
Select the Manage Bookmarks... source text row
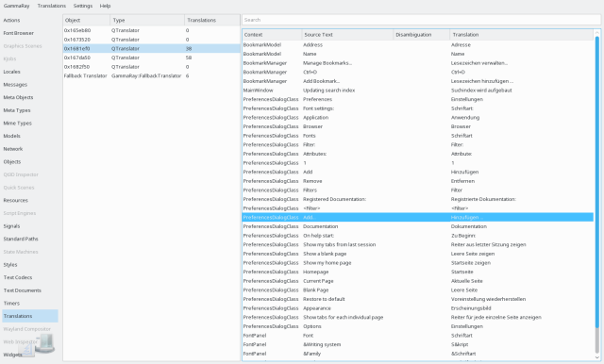[x=418, y=63]
